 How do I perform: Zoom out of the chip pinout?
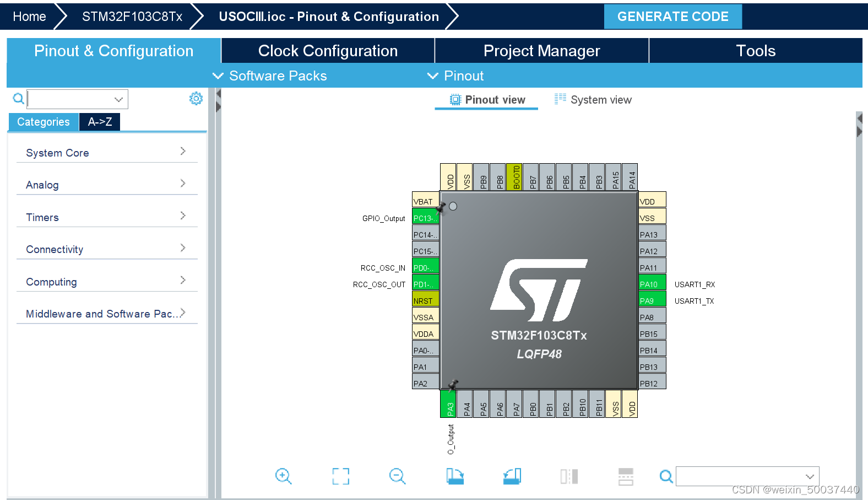coord(397,476)
